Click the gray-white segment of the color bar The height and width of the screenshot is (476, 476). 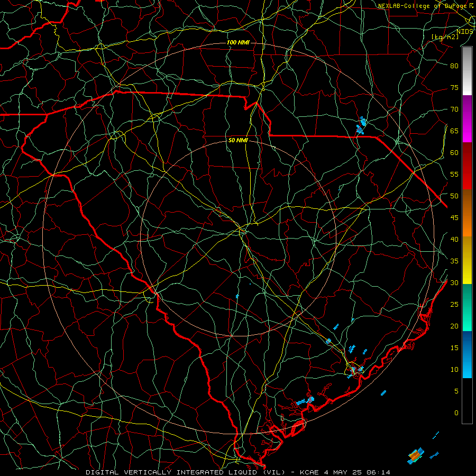[x=467, y=71]
